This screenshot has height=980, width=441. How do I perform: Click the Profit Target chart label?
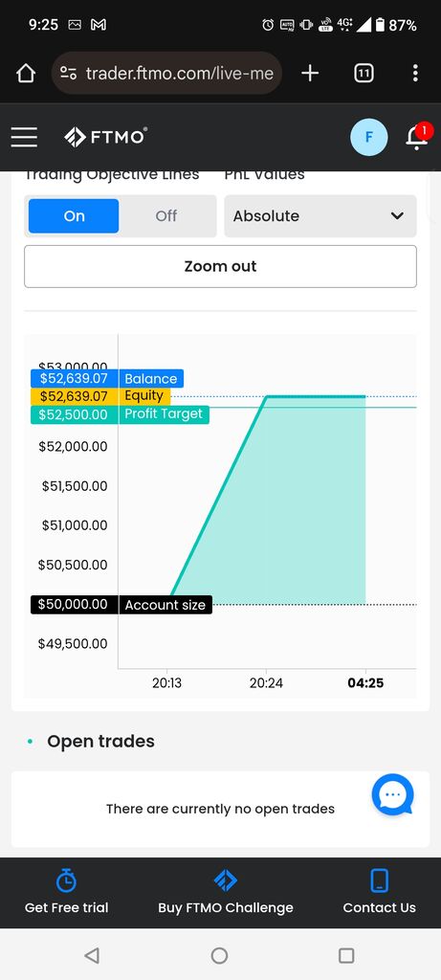tap(164, 413)
